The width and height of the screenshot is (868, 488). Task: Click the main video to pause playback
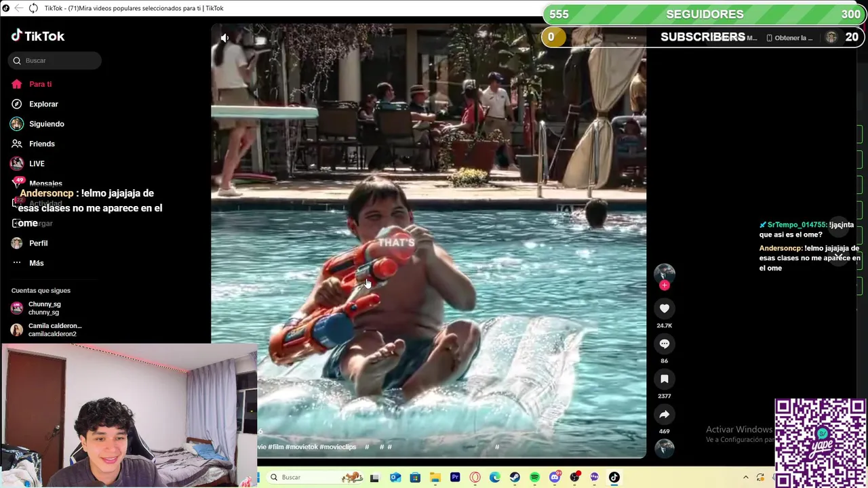click(429, 241)
